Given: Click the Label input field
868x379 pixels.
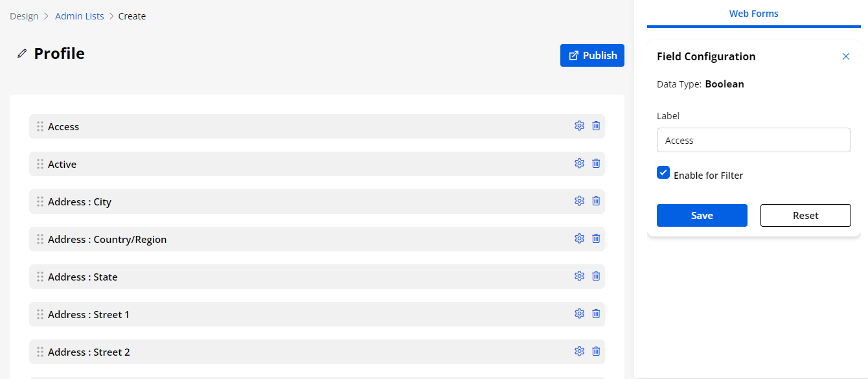Looking at the screenshot, I should 753,140.
